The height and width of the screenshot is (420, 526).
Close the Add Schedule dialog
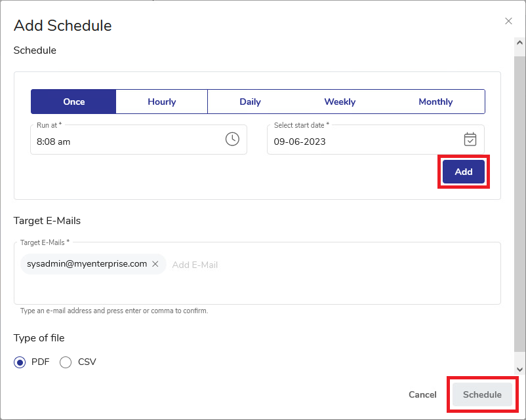pyautogui.click(x=508, y=21)
